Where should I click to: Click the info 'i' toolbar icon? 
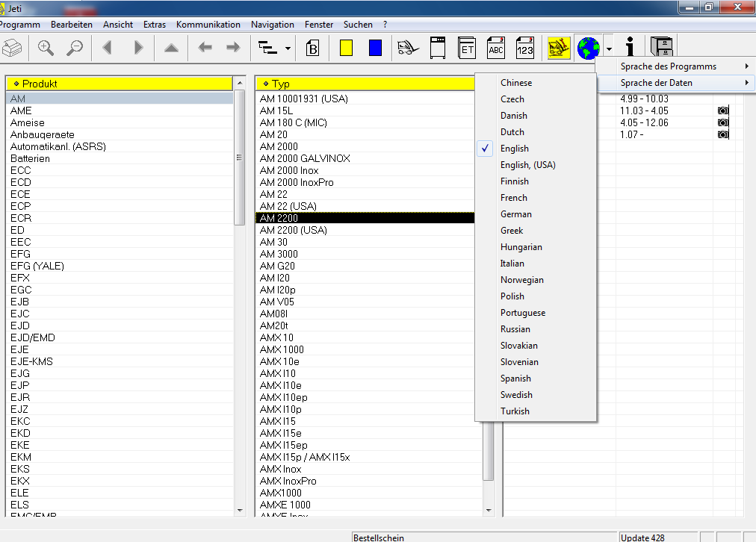click(630, 48)
